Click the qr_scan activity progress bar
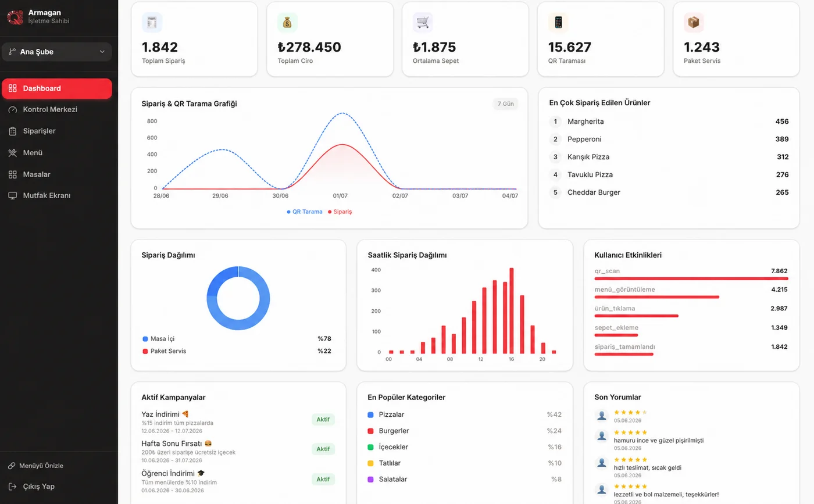This screenshot has height=504, width=814. pyautogui.click(x=691, y=278)
